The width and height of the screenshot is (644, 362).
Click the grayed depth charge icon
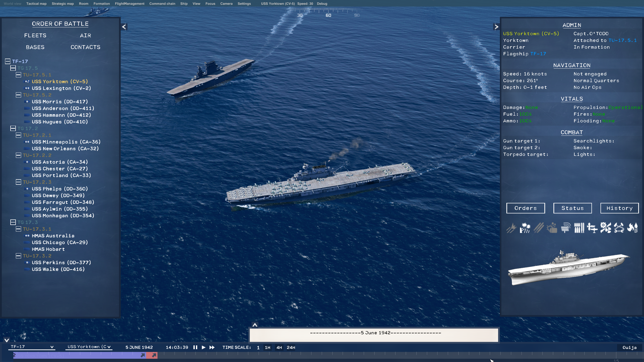552,228
